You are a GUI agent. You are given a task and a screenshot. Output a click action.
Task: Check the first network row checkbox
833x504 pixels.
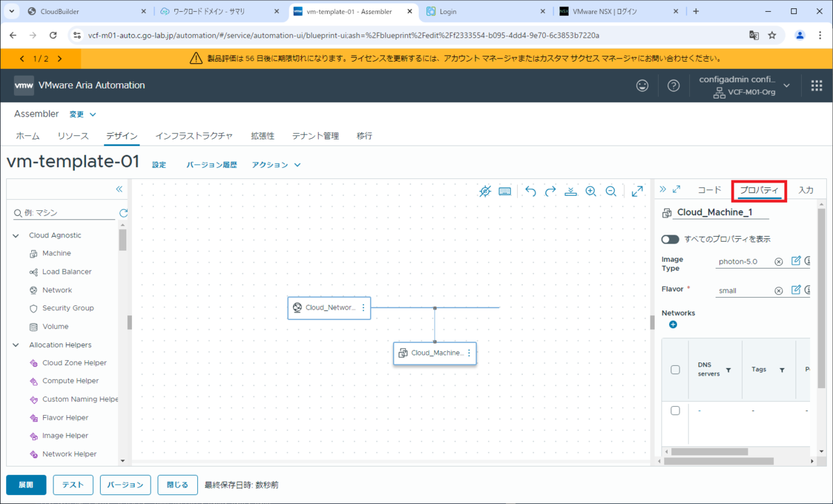(675, 411)
